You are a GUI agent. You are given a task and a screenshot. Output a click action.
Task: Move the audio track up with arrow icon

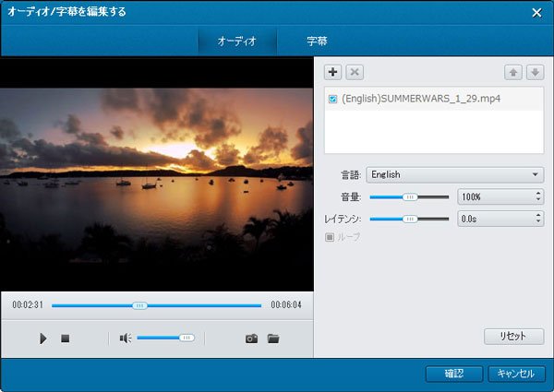tap(514, 72)
